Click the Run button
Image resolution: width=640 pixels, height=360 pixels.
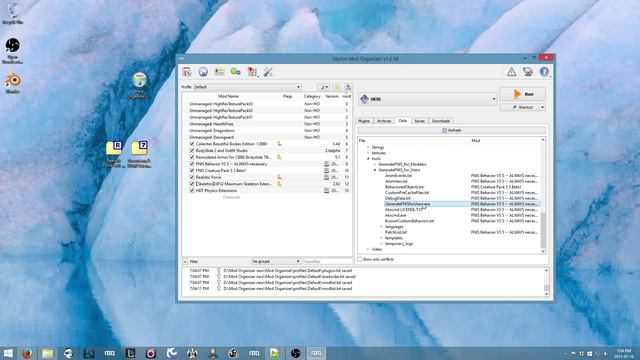[523, 94]
